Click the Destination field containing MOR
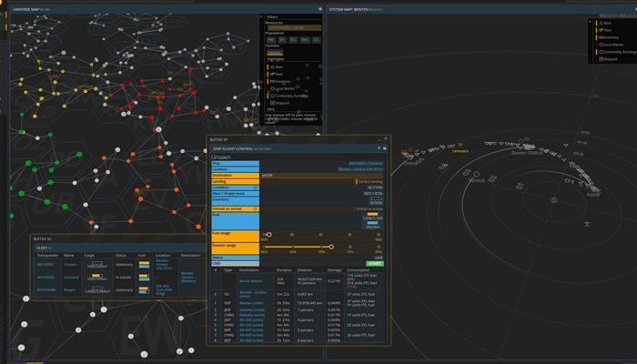Viewport: 637px width, 364px height. point(321,176)
